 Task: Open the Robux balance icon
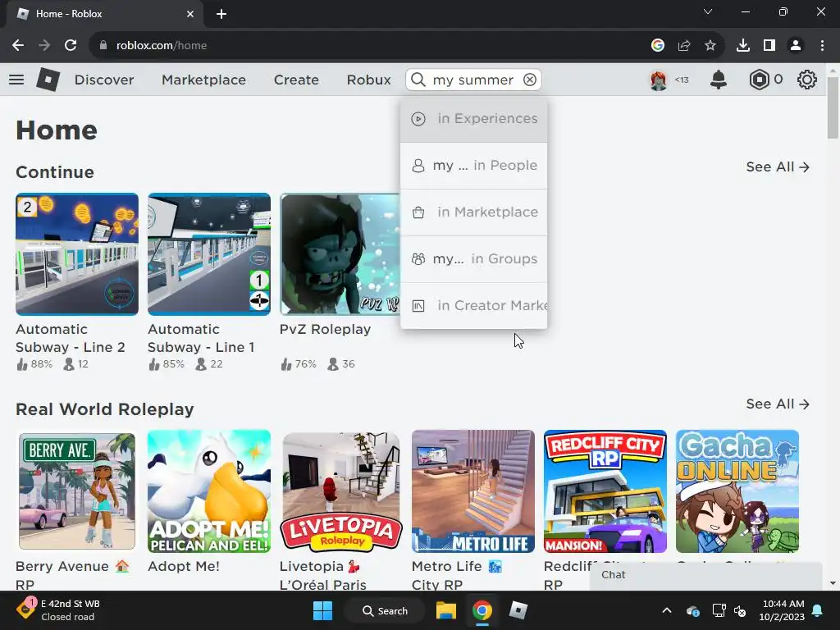759,80
